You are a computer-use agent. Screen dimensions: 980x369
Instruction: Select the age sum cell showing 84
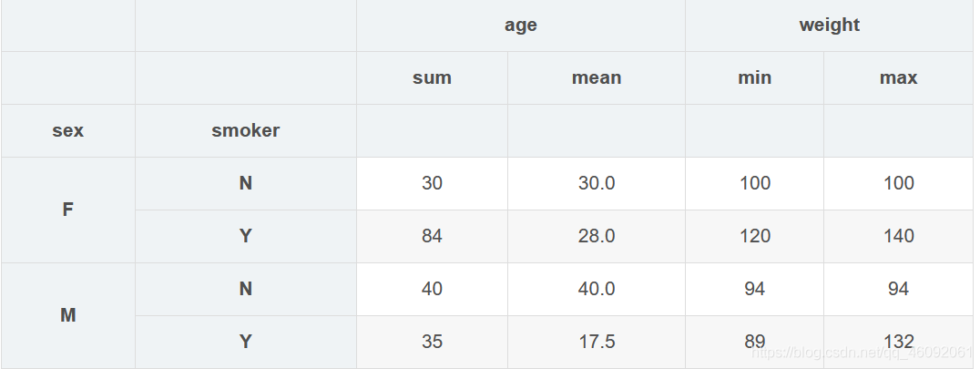(x=432, y=236)
